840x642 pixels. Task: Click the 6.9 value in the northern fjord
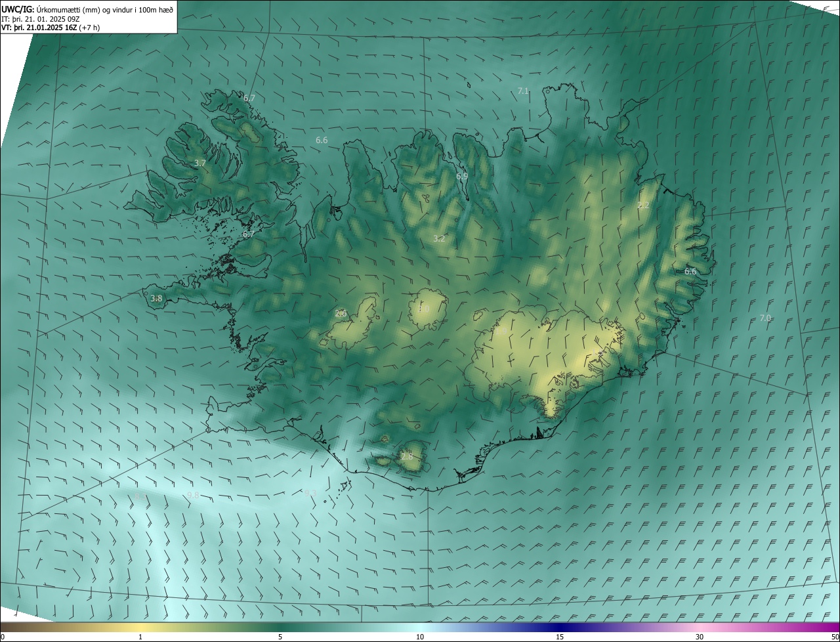462,177
